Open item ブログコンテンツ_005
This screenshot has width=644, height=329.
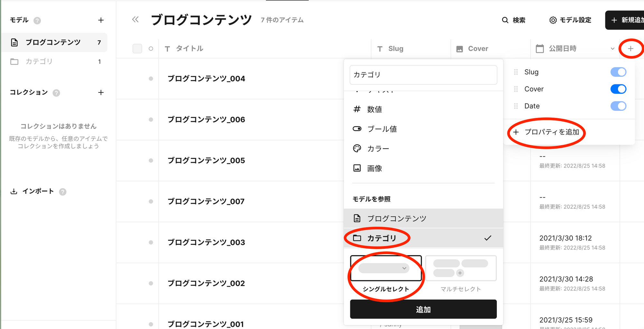(206, 160)
